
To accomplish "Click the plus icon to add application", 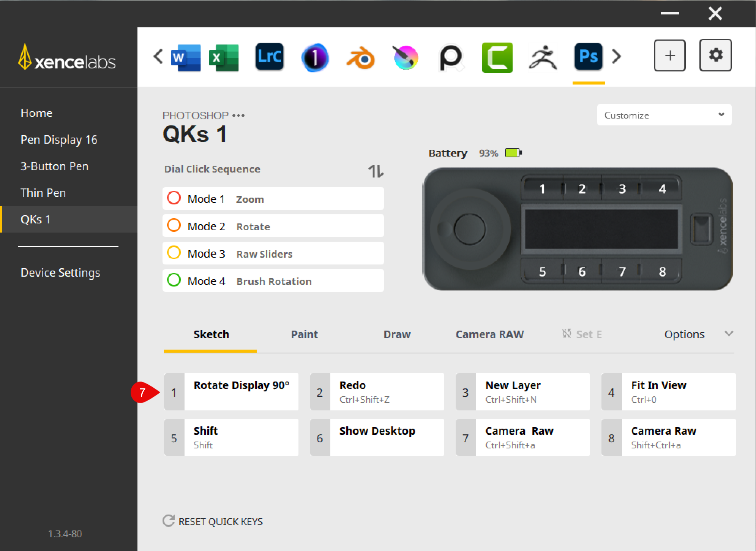I will [x=669, y=56].
